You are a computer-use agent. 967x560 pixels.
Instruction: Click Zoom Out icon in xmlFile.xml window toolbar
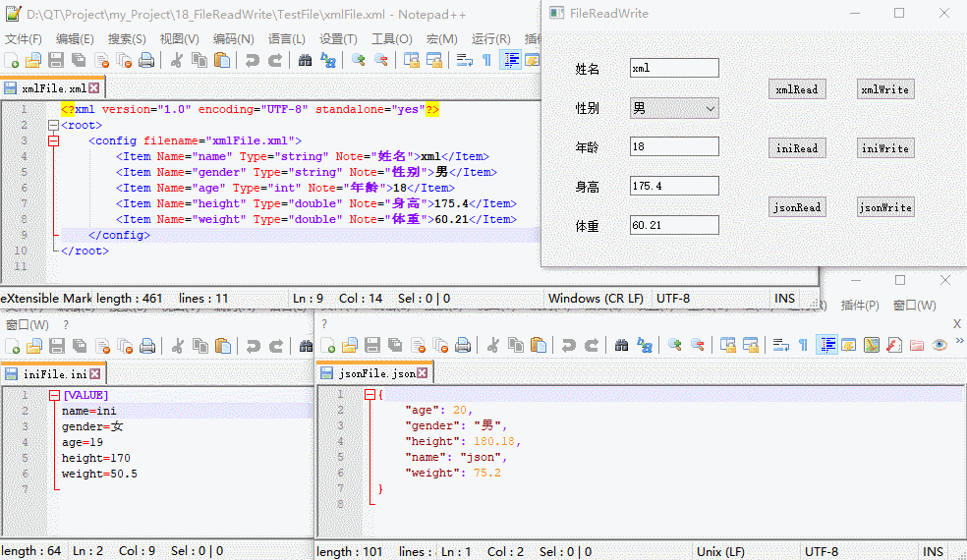coord(381,60)
